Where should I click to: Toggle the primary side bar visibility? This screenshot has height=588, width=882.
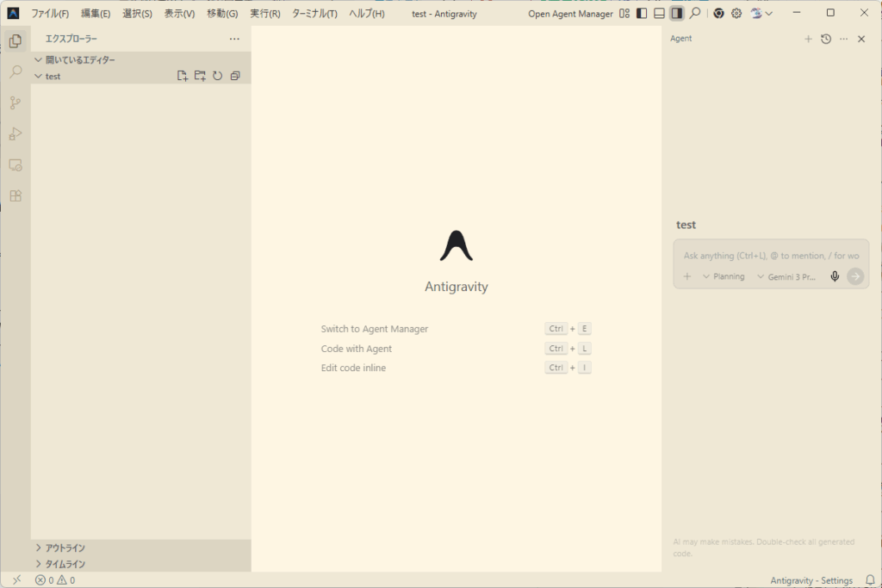[642, 14]
